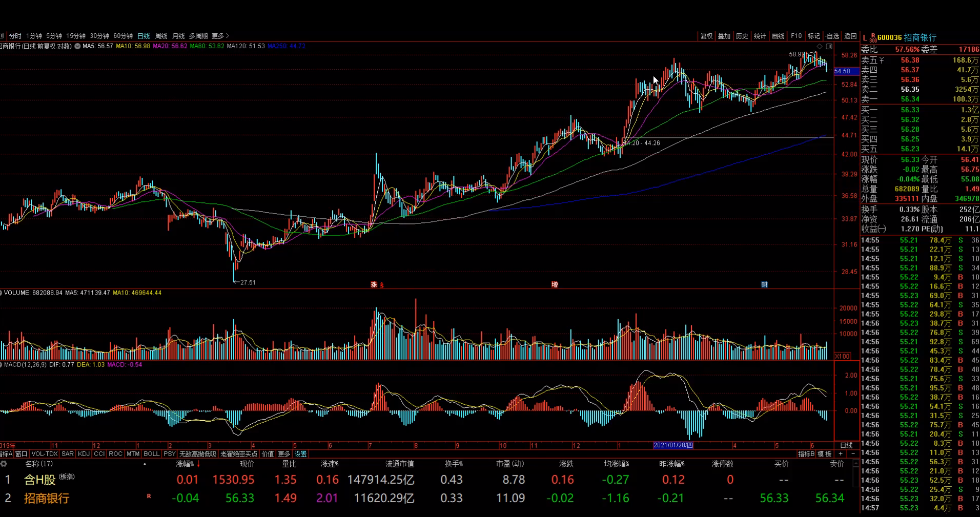Switch to 5分钟 period
980x517 pixels.
click(54, 36)
